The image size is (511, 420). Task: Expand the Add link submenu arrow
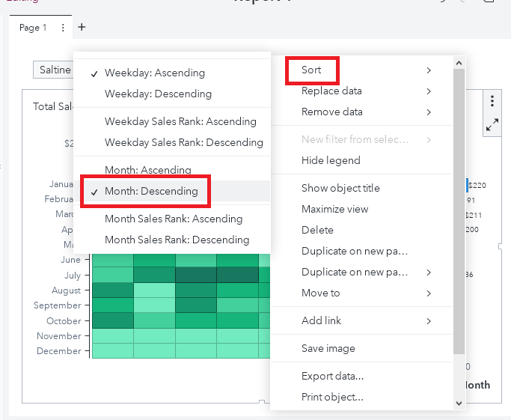(429, 321)
